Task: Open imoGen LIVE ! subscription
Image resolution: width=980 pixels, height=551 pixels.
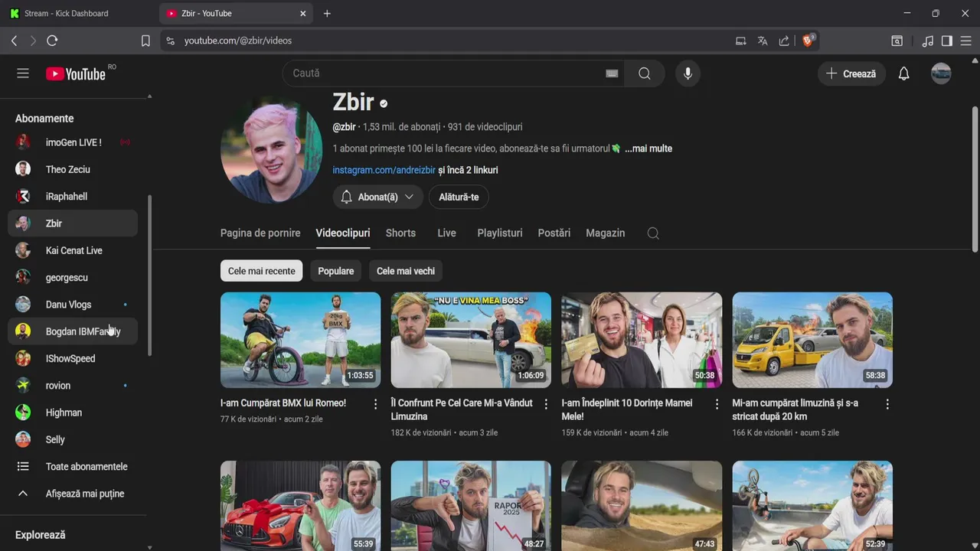Action: (x=73, y=142)
